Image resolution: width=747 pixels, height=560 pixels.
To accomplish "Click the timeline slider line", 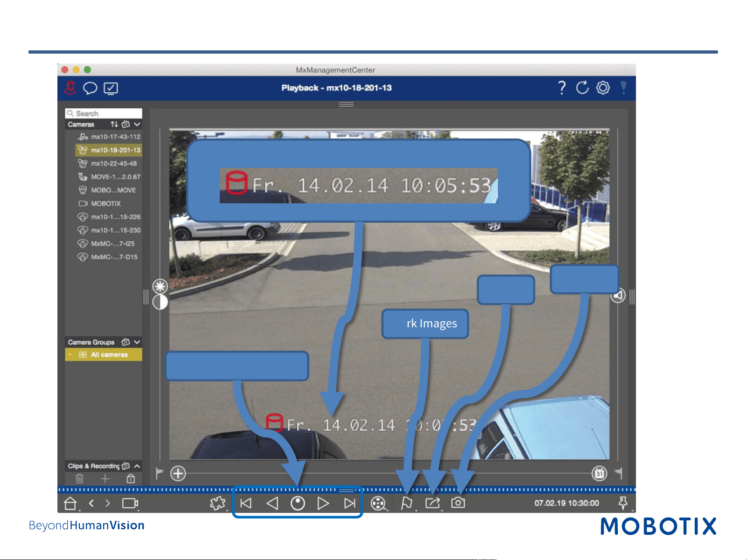I will point(389,474).
